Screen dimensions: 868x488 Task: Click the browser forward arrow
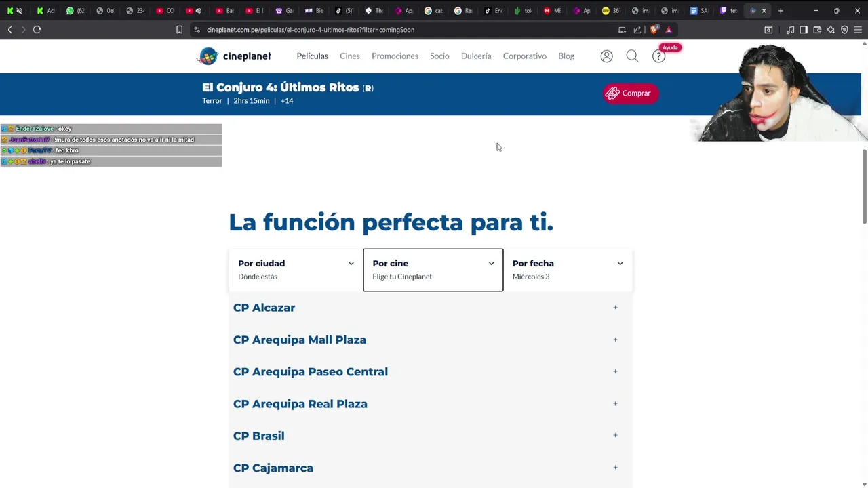[x=23, y=30]
